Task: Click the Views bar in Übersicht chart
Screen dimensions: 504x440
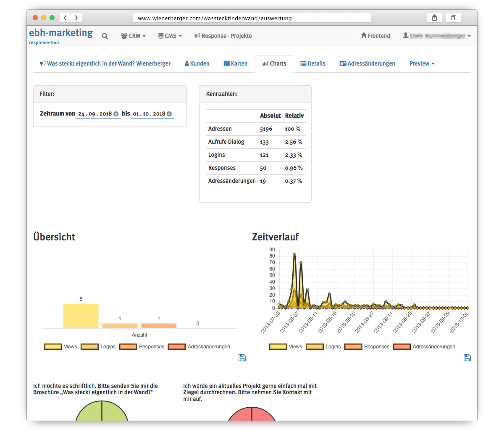Action: (81, 316)
